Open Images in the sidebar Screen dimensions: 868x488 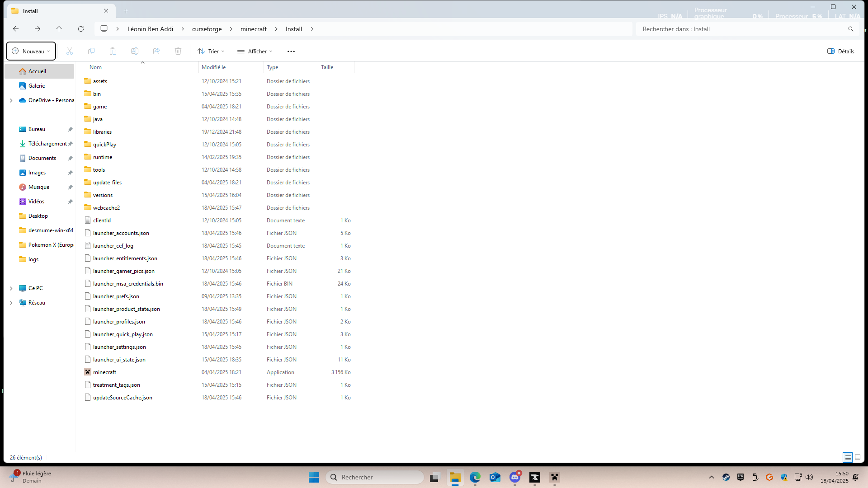[39, 173]
